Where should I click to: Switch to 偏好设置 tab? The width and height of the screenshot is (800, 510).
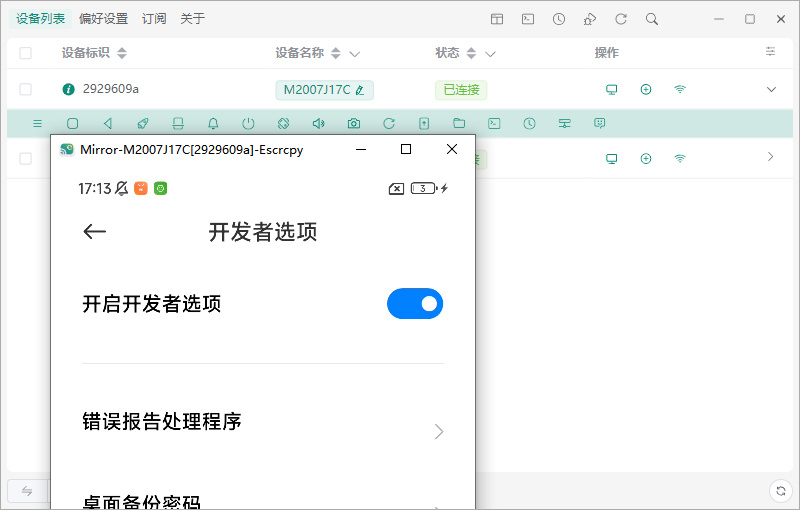pos(103,19)
